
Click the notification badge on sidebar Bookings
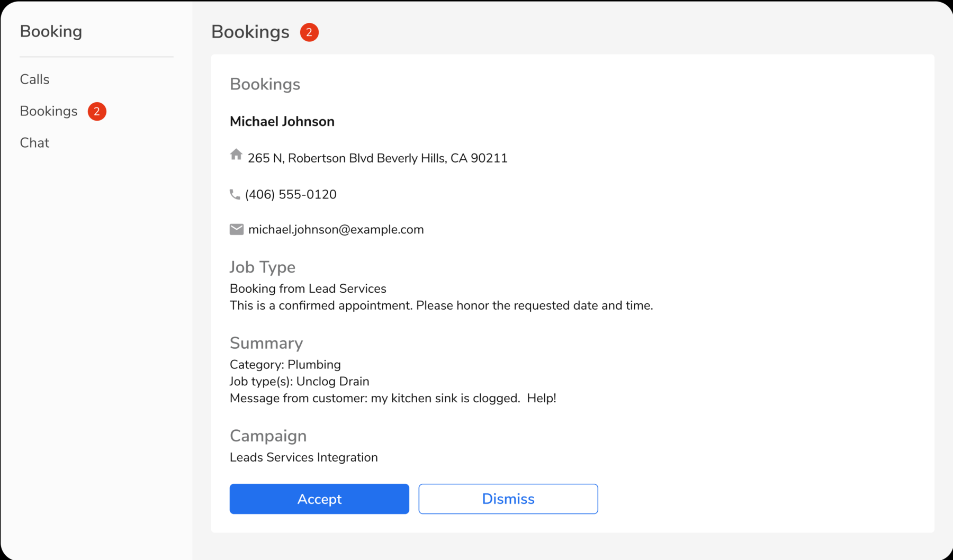(97, 111)
